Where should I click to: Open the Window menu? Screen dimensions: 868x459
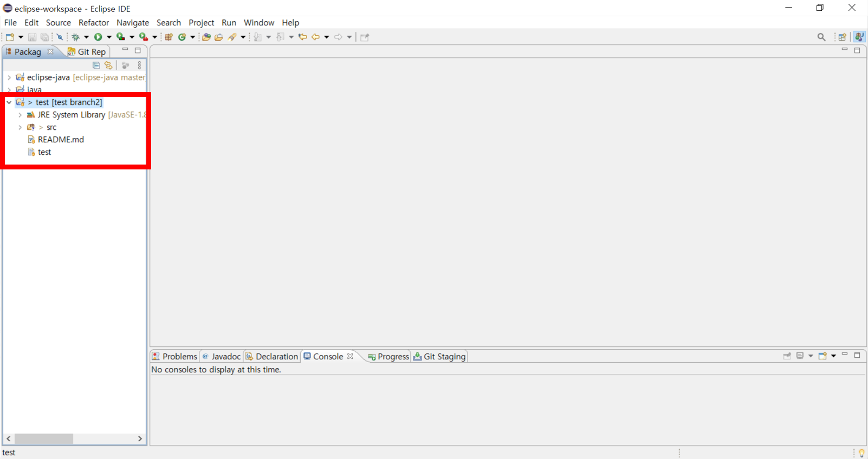tap(259, 23)
